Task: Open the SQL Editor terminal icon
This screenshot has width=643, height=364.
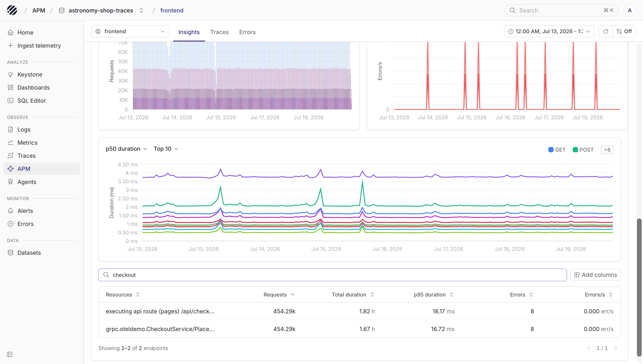Action: [10, 101]
